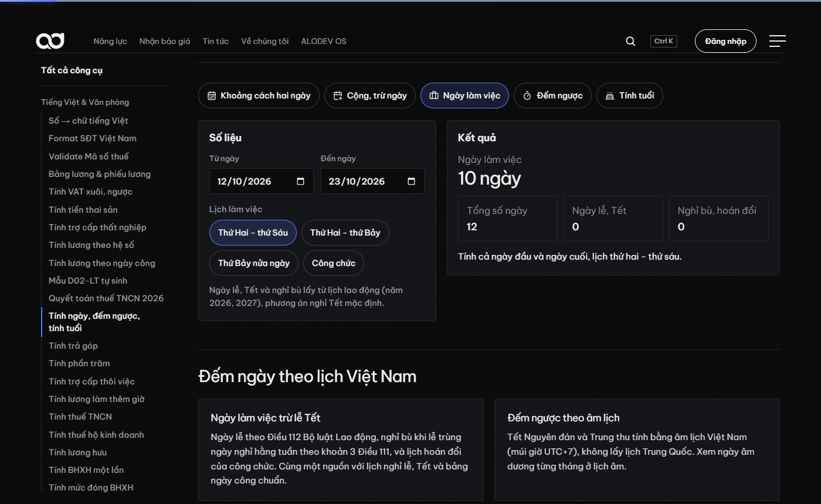The width and height of the screenshot is (821, 504).
Task: Open the search magnifier icon
Action: pos(630,41)
